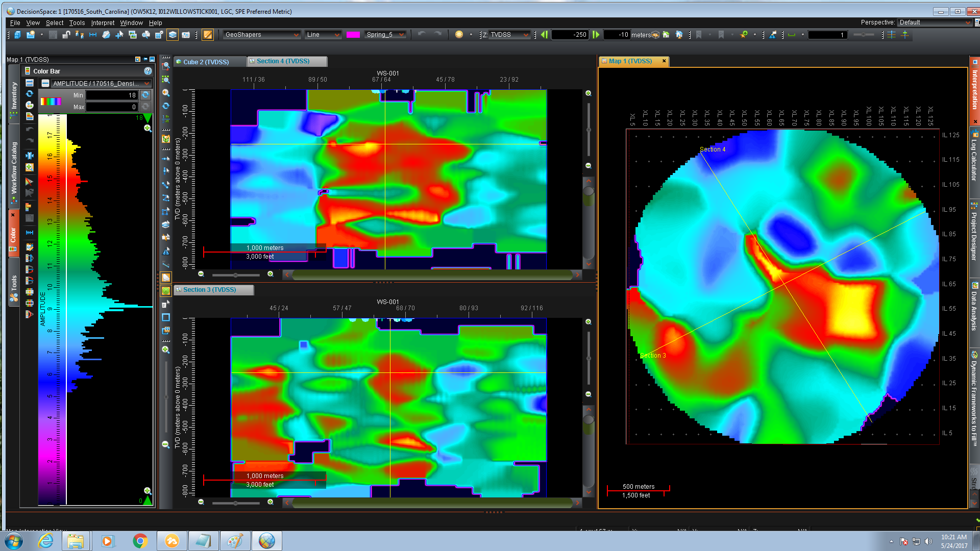Viewport: 980px width, 551px height.
Task: Click the -250 depth value field
Action: tap(570, 35)
